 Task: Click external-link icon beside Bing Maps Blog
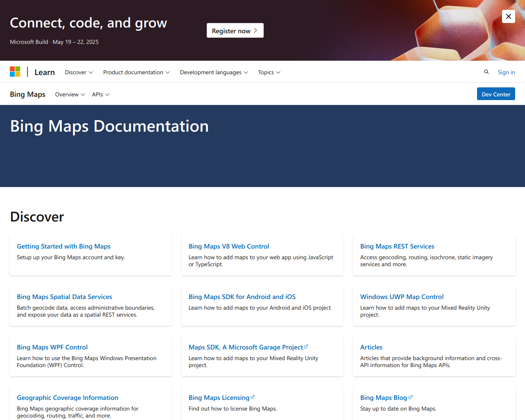(x=411, y=397)
